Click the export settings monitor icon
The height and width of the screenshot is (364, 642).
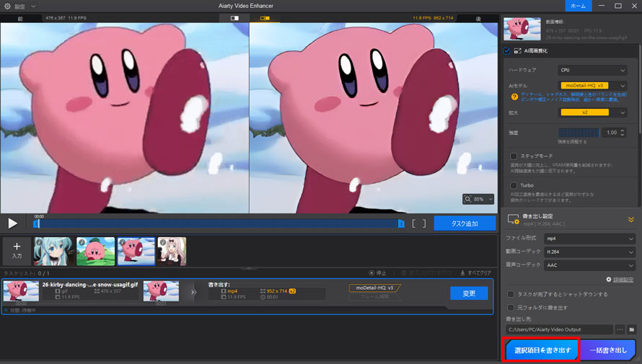pyautogui.click(x=513, y=220)
